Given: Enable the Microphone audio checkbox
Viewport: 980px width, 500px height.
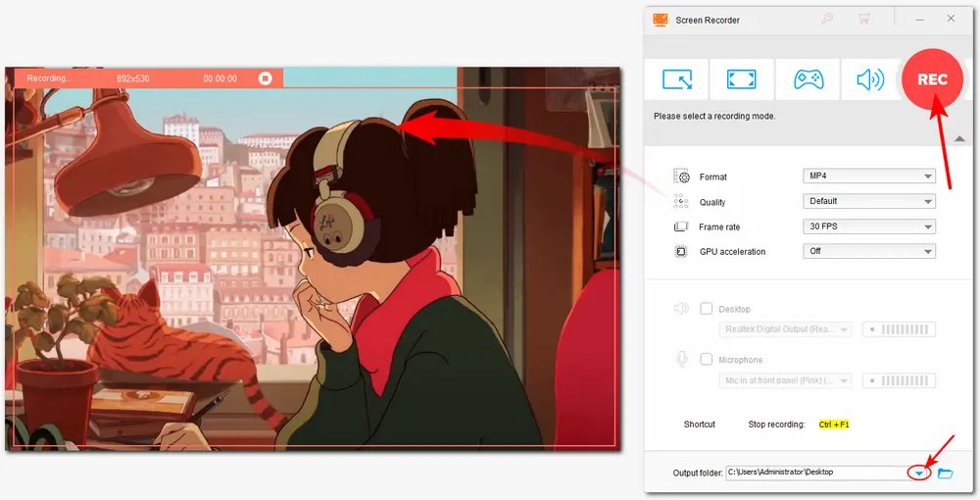Looking at the screenshot, I should coord(707,359).
